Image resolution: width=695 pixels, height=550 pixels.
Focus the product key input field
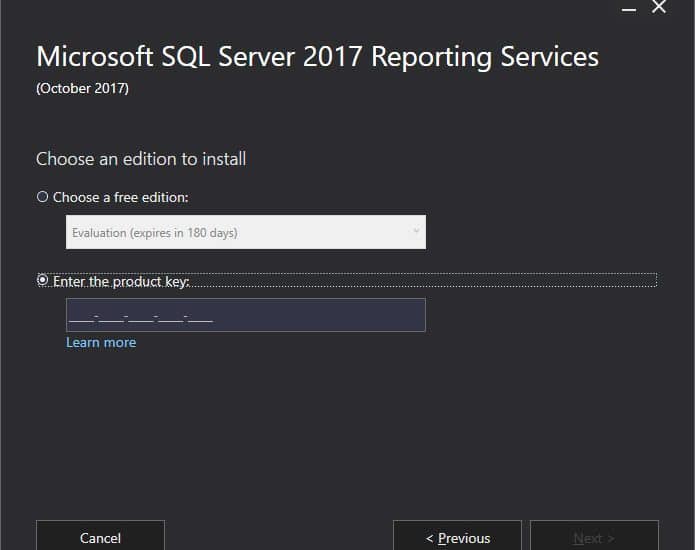246,315
